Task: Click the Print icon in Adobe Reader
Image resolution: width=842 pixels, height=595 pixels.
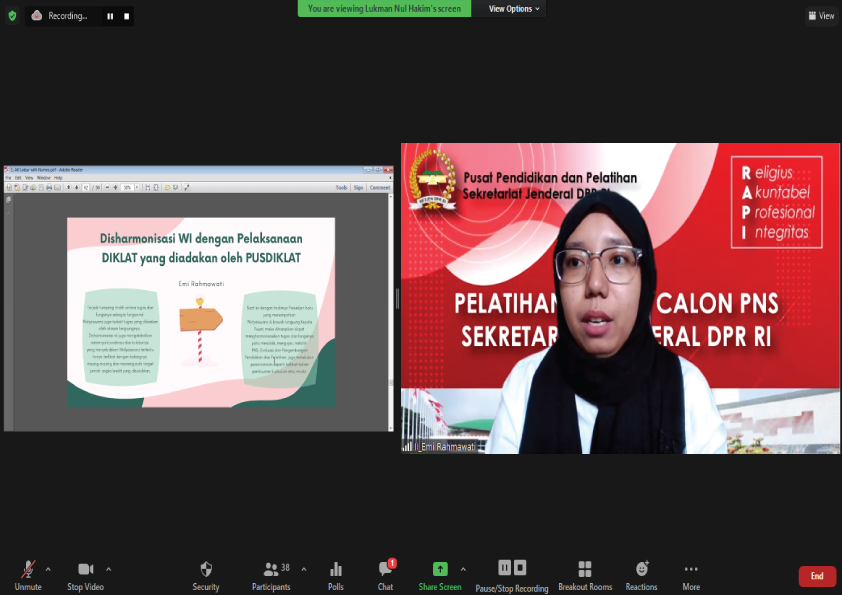Action: [49, 187]
